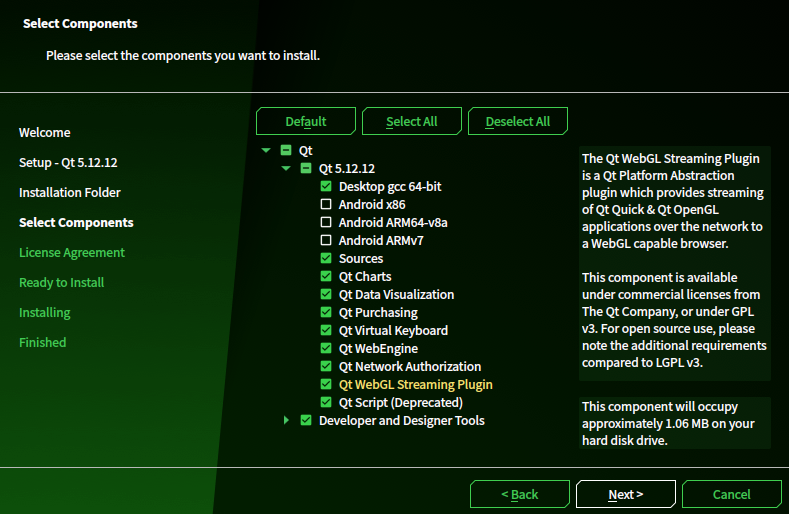Proceed with the Next button
The image size is (789, 514).
tap(625, 494)
